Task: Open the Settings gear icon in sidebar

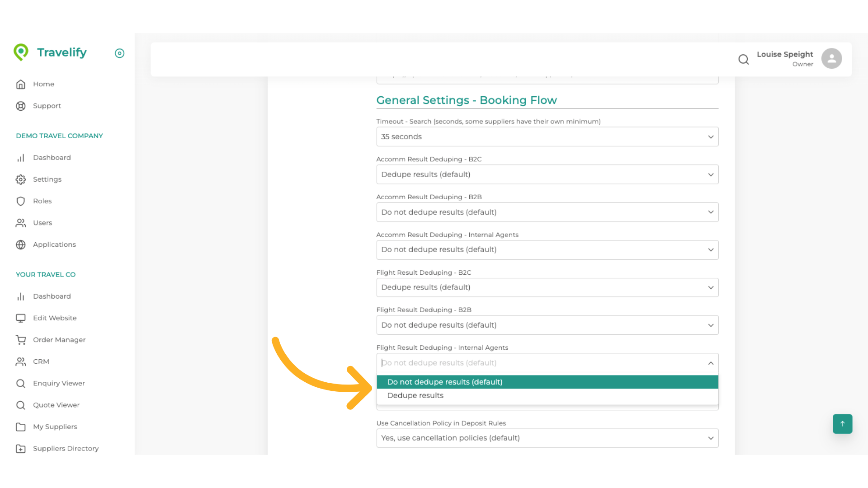Action: click(x=21, y=179)
